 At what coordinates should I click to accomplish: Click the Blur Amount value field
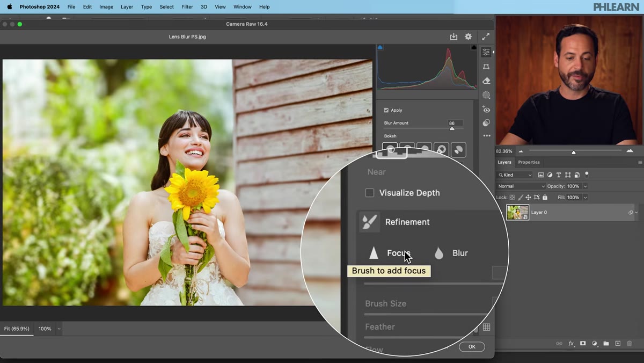pyautogui.click(x=456, y=123)
